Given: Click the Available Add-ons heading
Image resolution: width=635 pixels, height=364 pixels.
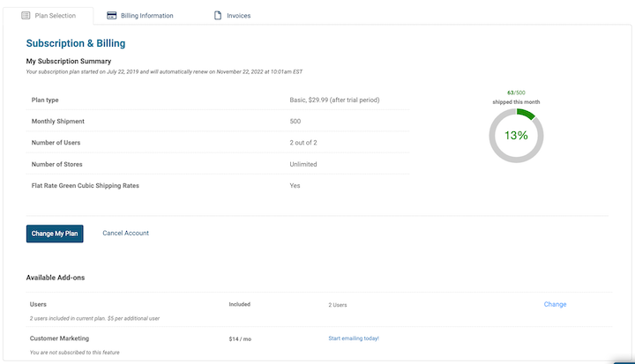Looking at the screenshot, I should [x=56, y=278].
